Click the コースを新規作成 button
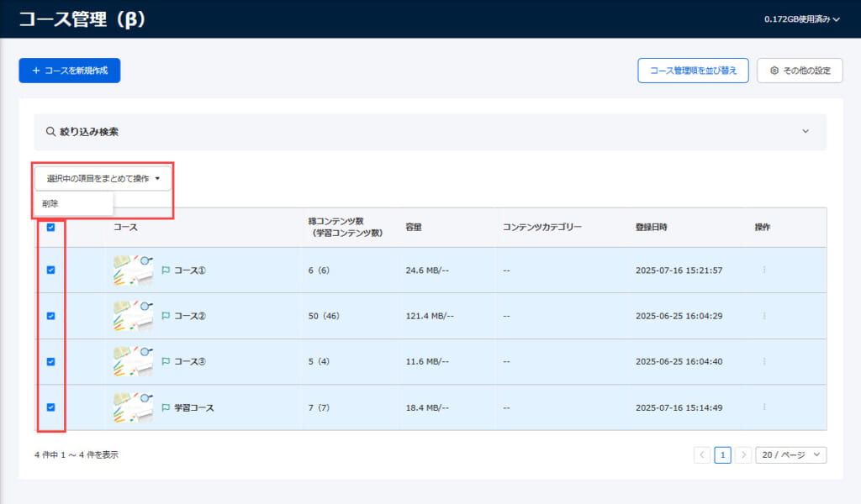Image resolution: width=861 pixels, height=504 pixels. pos(70,71)
